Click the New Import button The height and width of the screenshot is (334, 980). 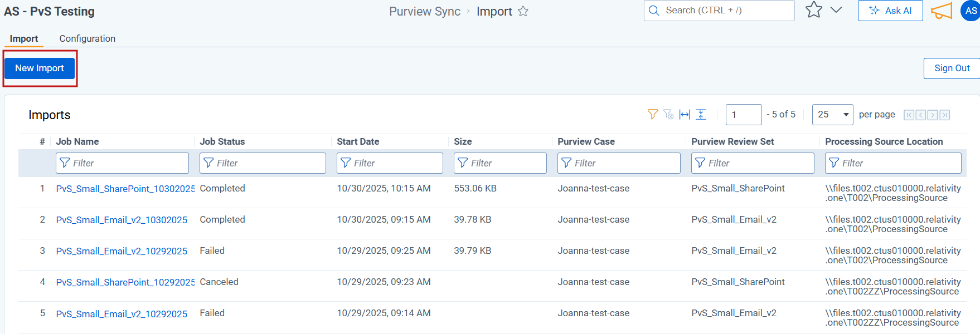(40, 68)
